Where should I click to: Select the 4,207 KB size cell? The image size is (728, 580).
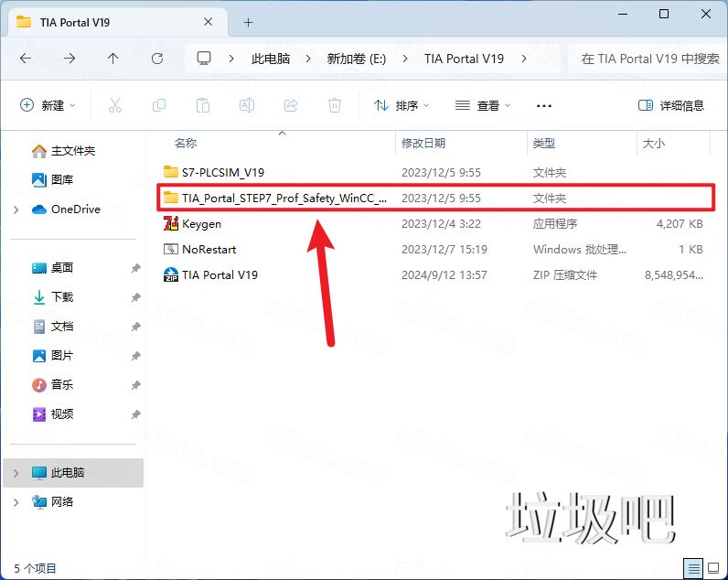coord(680,224)
